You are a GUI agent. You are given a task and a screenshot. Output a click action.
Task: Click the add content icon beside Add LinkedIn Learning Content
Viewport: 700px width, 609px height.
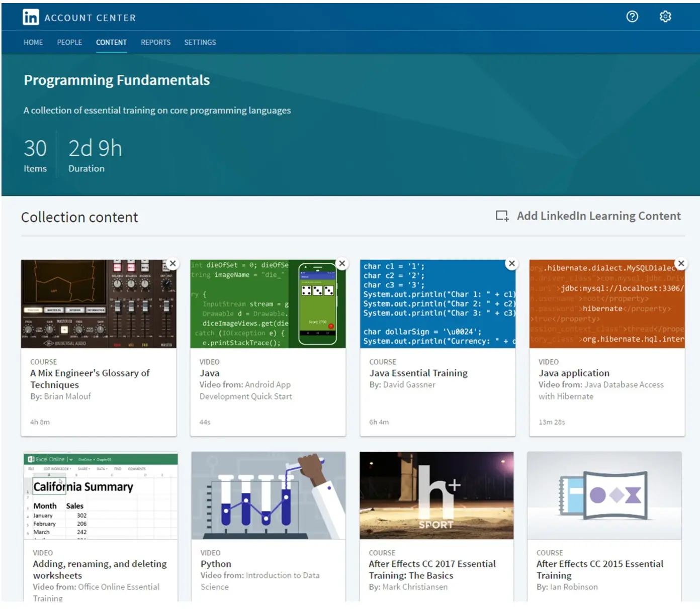click(x=502, y=216)
